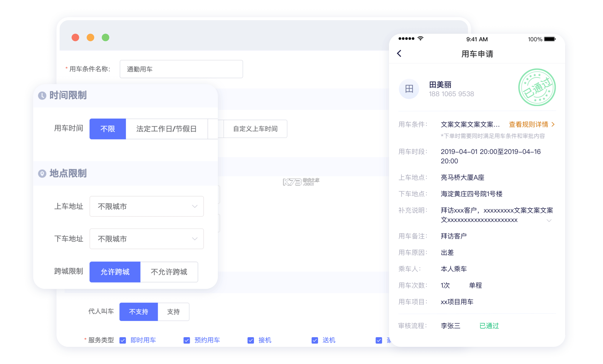Select 允许跨城 option

pos(115,272)
